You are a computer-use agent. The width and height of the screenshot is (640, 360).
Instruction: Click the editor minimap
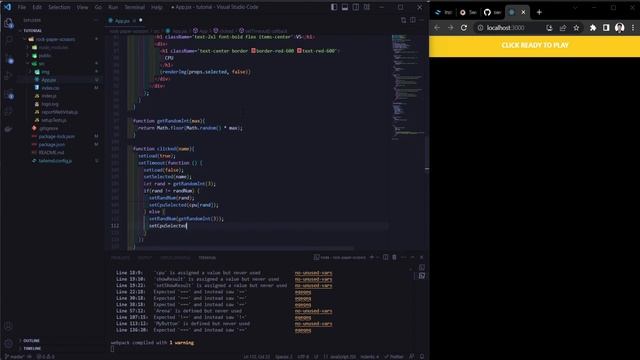tap(408, 87)
